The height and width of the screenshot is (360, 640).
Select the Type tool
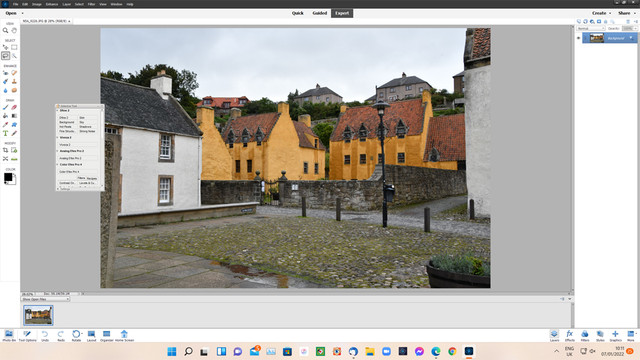[5, 133]
